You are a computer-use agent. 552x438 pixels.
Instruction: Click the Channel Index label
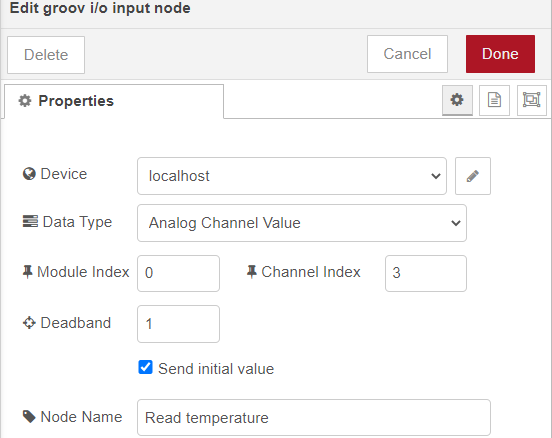[x=311, y=272]
